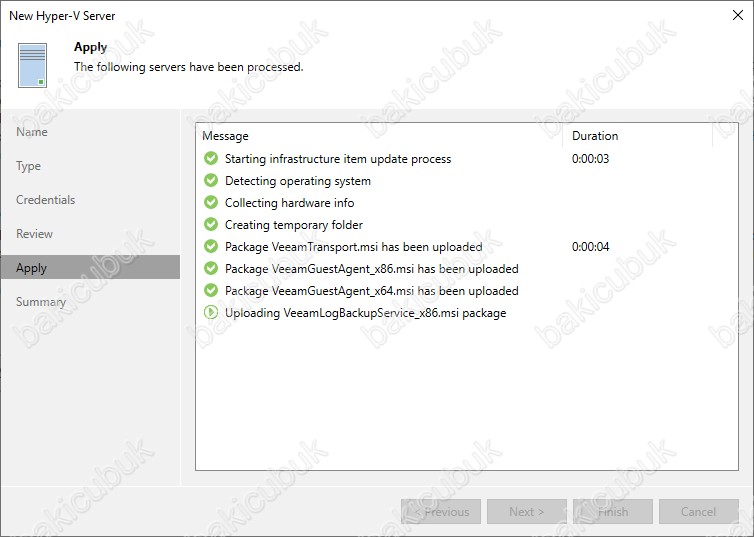Select 'Uploading VeeamLogBackupService_x86.msi package' text
The image size is (754, 537).
(365, 313)
